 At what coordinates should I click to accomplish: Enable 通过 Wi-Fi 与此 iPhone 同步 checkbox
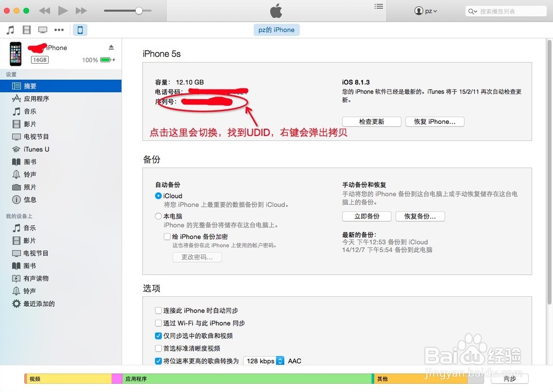pyautogui.click(x=158, y=323)
